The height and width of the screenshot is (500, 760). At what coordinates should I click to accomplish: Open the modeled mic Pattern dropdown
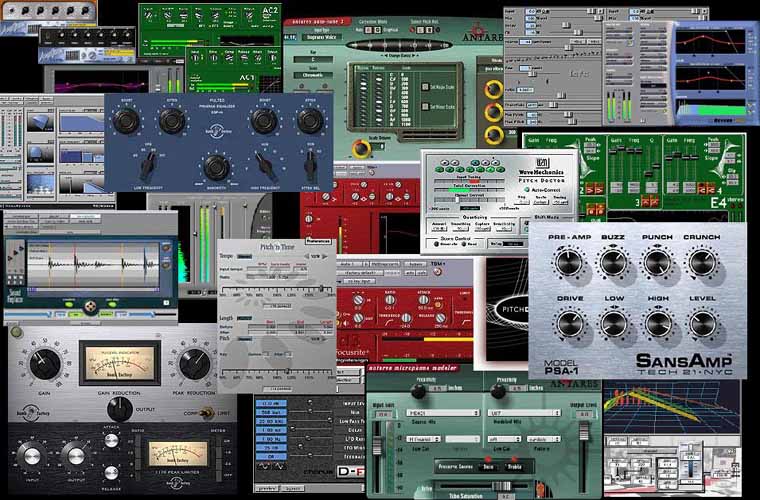tap(544, 439)
